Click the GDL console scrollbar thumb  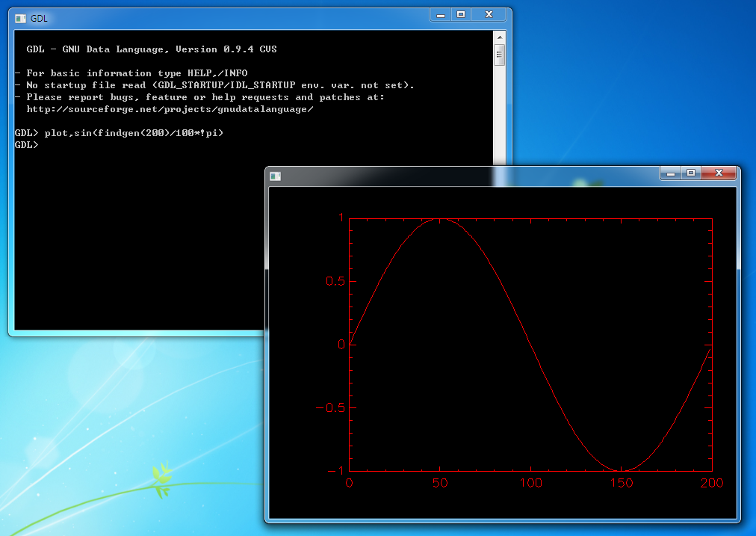point(499,55)
